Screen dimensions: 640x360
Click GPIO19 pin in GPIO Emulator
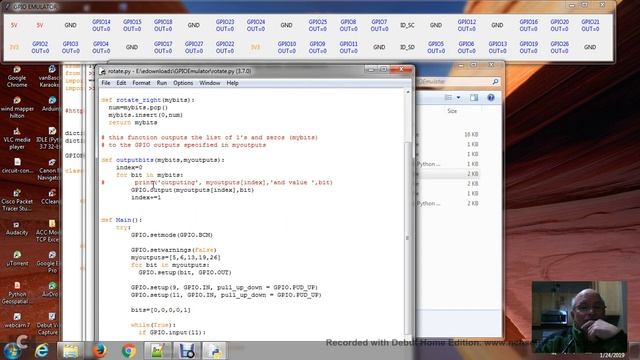coord(529,47)
